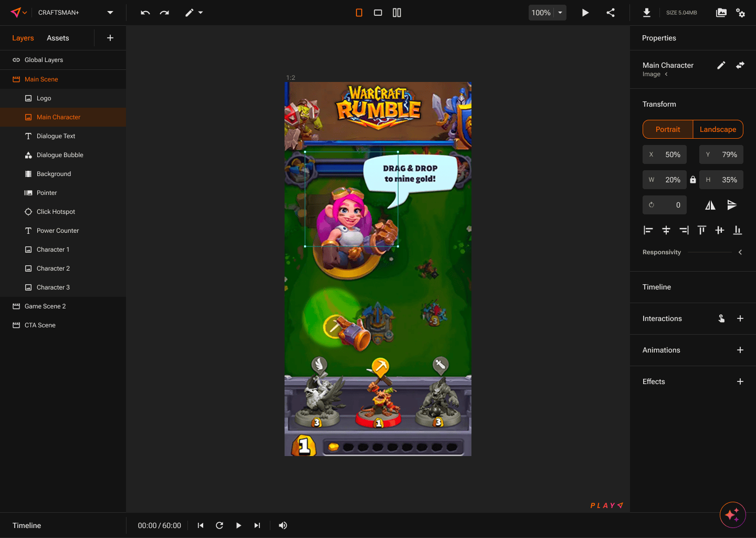Flip Main Character horizontally

click(710, 205)
